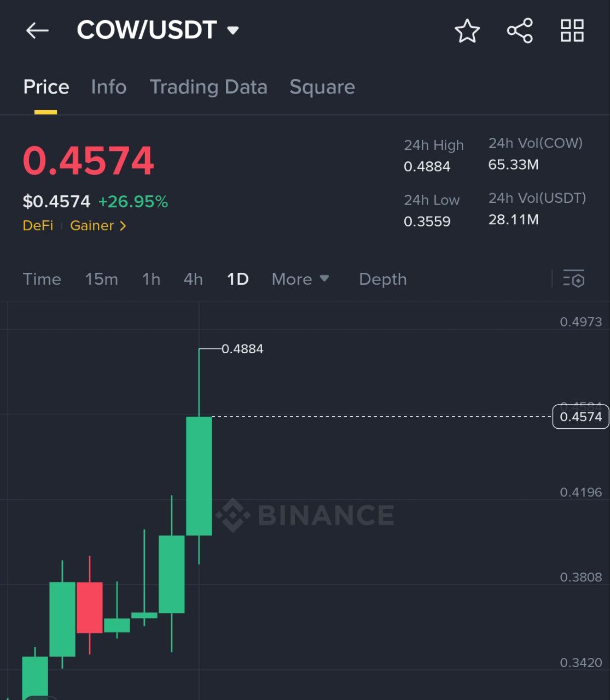
Task: Tap the 24h High value 0.4884
Action: click(x=427, y=167)
